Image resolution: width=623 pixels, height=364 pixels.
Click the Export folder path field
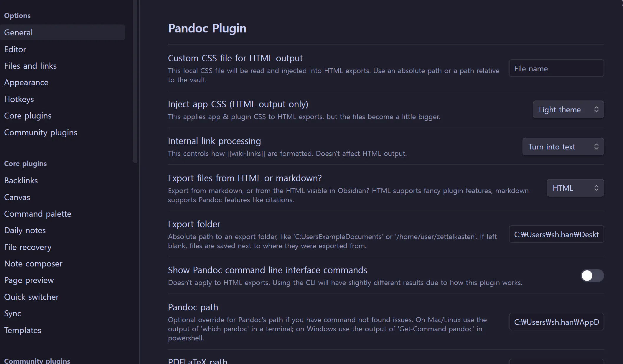point(556,235)
